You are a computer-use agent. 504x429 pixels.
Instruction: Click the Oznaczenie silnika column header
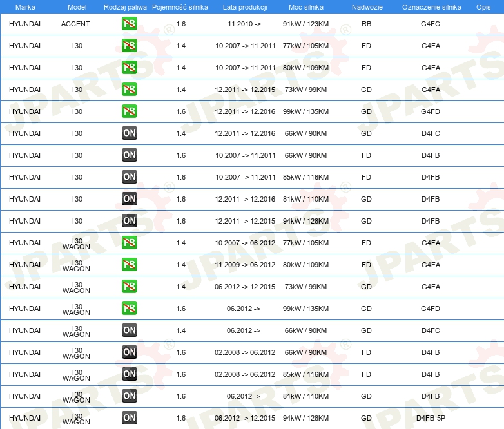431,7
